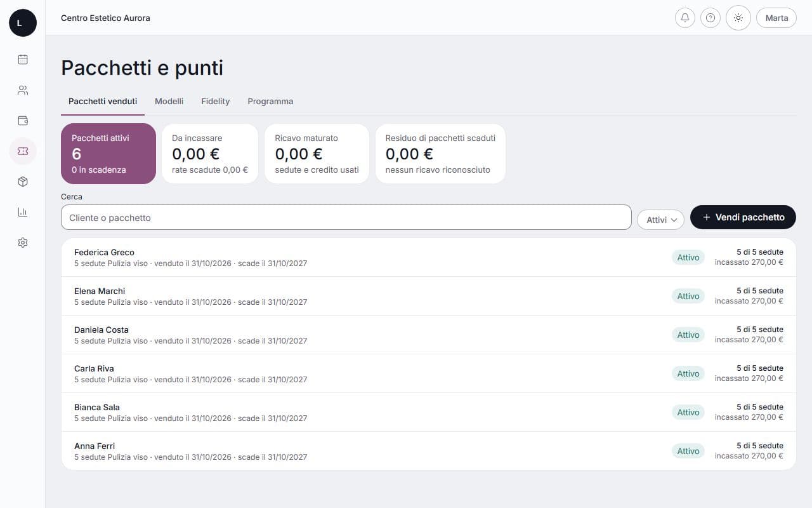Open Federica Greco's package row
Viewport: 812px width, 508px height.
[x=429, y=257]
